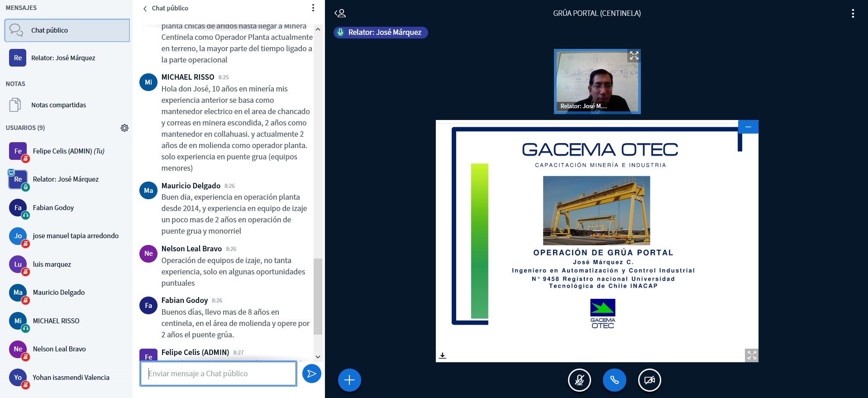Click Mauricio Delgado Ma avatar in user list
Screen dimensions: 868x398
pyautogui.click(x=18, y=293)
